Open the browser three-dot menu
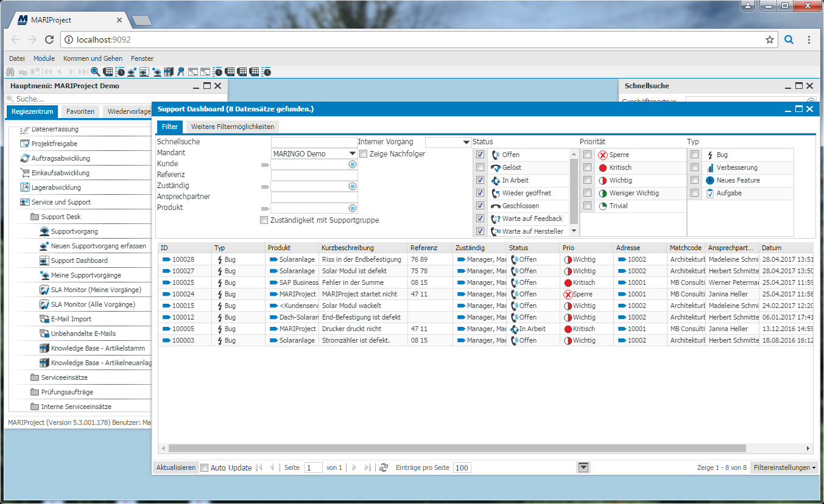The height and width of the screenshot is (504, 824). coord(809,40)
